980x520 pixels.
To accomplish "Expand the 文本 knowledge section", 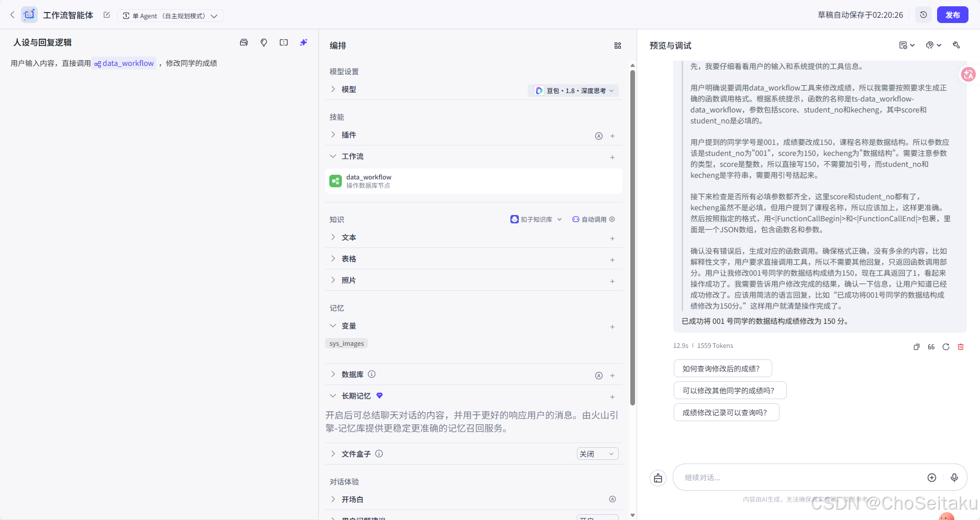I will pos(333,237).
